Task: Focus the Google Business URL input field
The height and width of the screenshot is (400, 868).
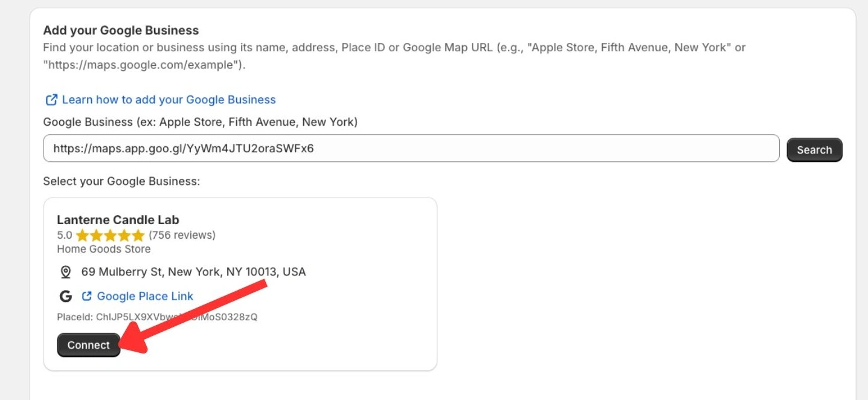Action: pyautogui.click(x=411, y=148)
